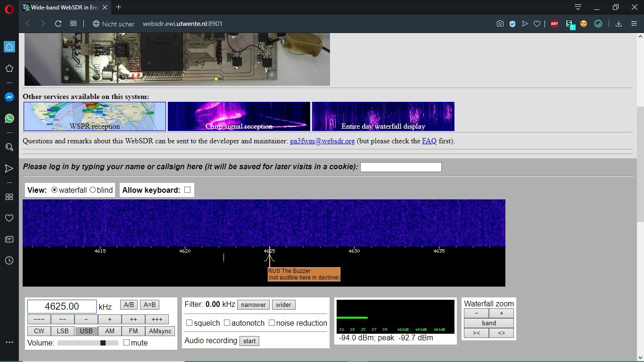Open sidebar setup three-dots icon
This screenshot has height=362, width=644.
(x=9, y=342)
